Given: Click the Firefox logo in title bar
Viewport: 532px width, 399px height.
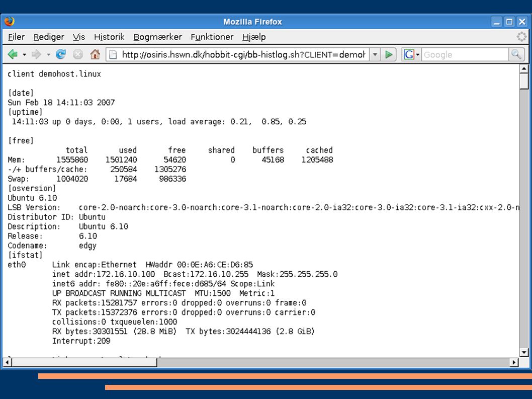Looking at the screenshot, I should point(10,22).
